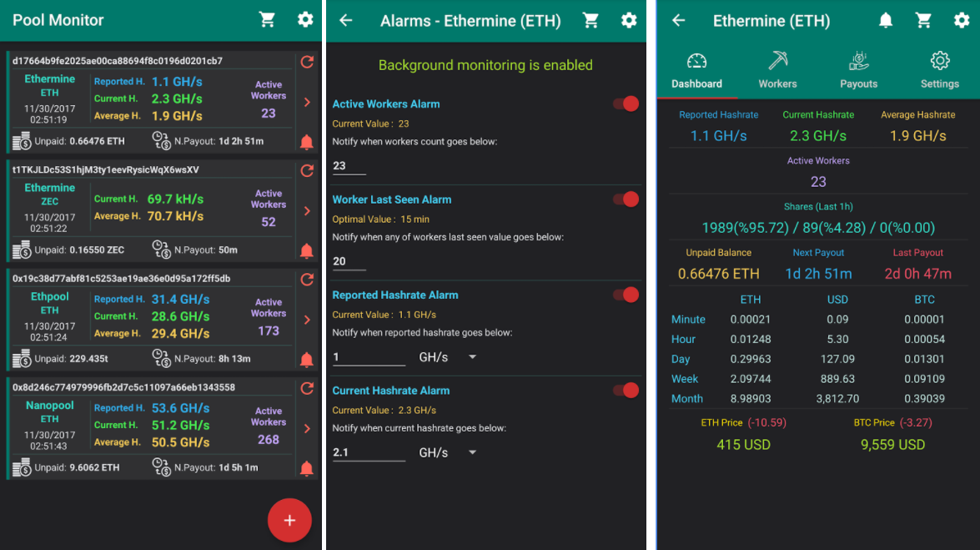980x550 pixels.
Task: Select wallet address t1TKJLDc53S1hjM3ty1eevRysicWqX6wsXV
Action: tap(106, 169)
